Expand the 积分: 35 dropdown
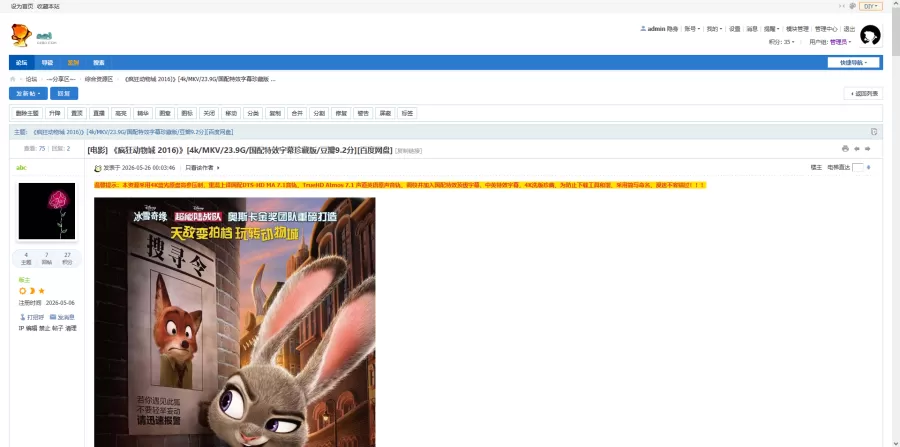This screenshot has width=900, height=447. point(781,42)
